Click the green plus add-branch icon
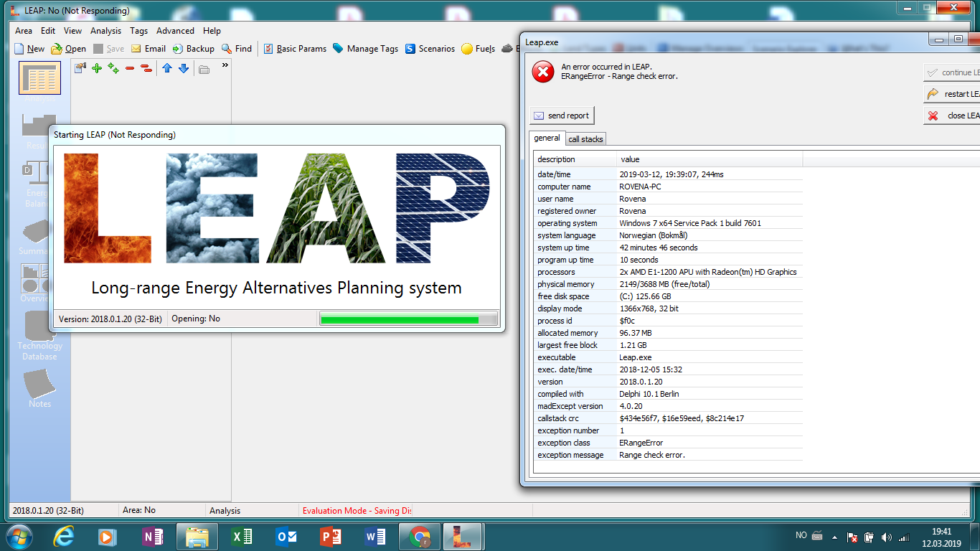Image resolution: width=980 pixels, height=551 pixels. [97, 68]
